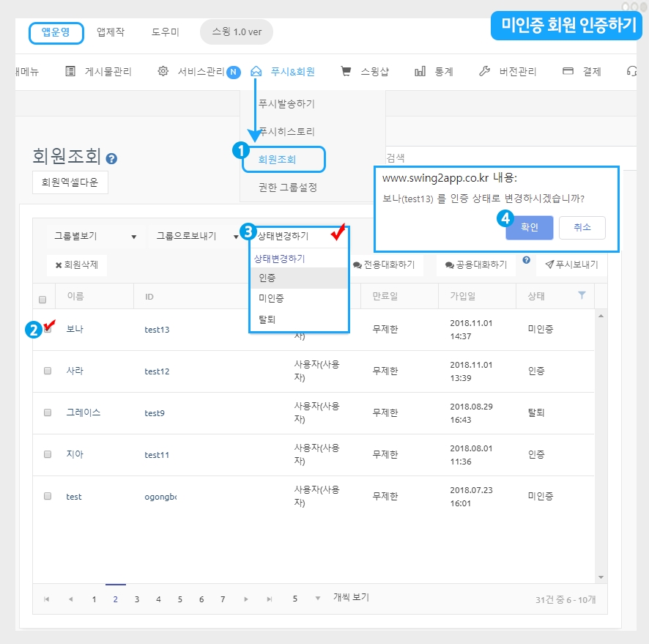The width and height of the screenshot is (649, 644).
Task: Click the help icon next to 회원조회 title
Action: [x=111, y=159]
